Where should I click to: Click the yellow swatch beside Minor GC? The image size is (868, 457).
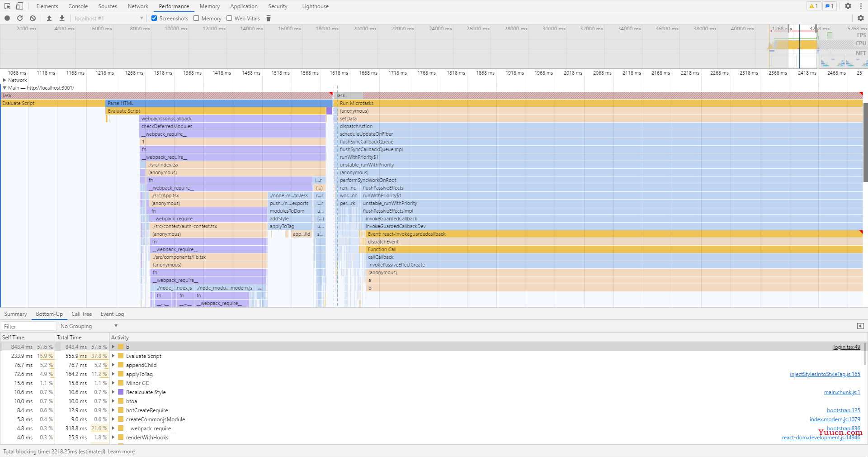pyautogui.click(x=121, y=383)
